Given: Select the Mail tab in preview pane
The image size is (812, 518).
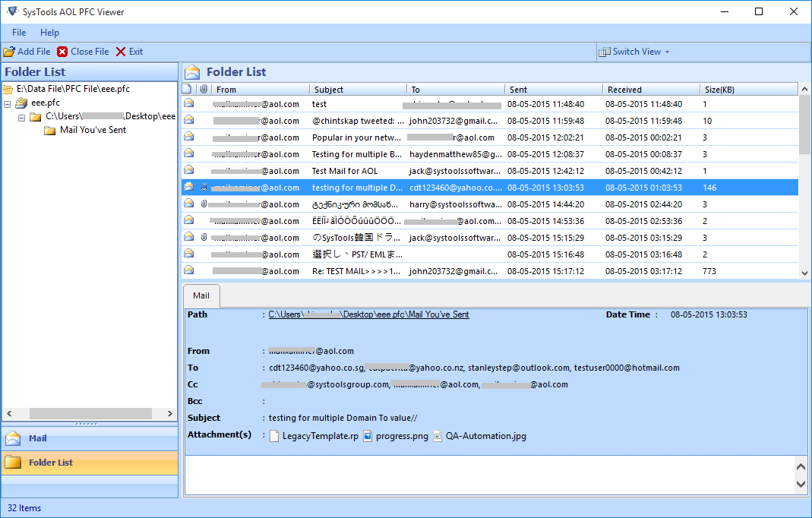Looking at the screenshot, I should (x=201, y=295).
